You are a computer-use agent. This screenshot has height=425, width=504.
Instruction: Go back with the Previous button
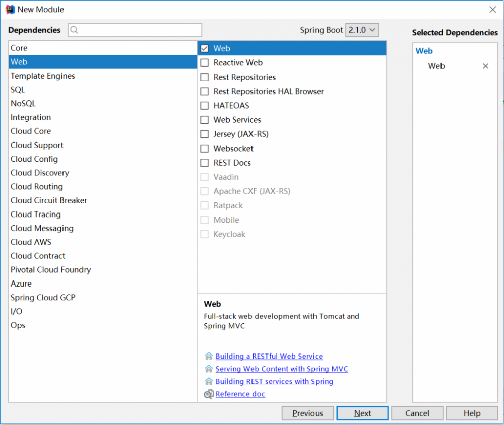coord(307,413)
